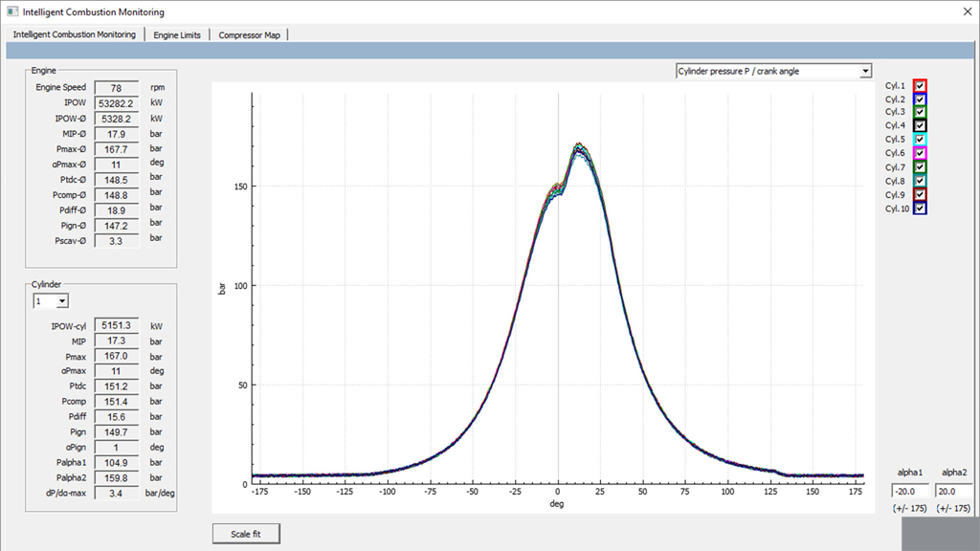Open the Engine Limits tab

177,35
